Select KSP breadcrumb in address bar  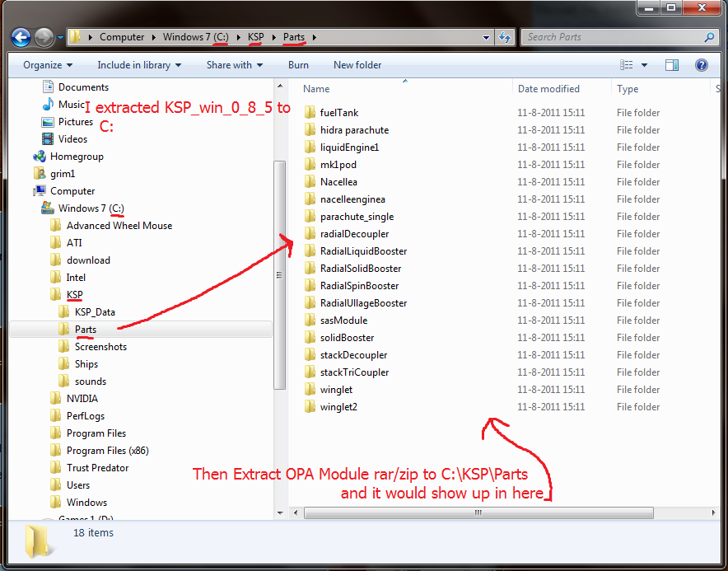[256, 37]
